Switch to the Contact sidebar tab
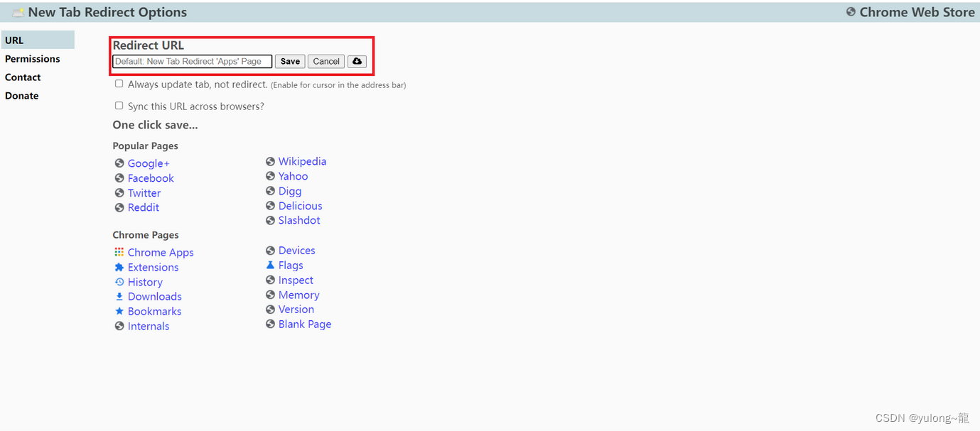The height and width of the screenshot is (431, 980). (23, 77)
